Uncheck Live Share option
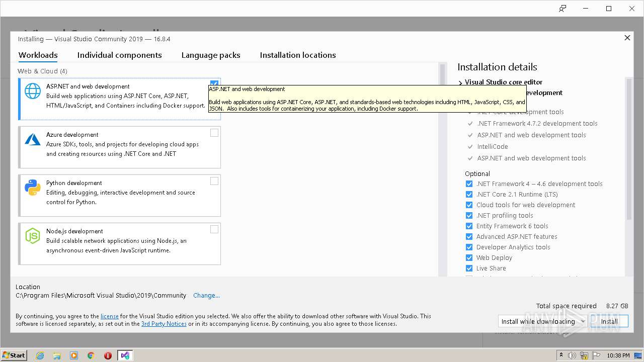This screenshot has width=644, height=362. (469, 268)
